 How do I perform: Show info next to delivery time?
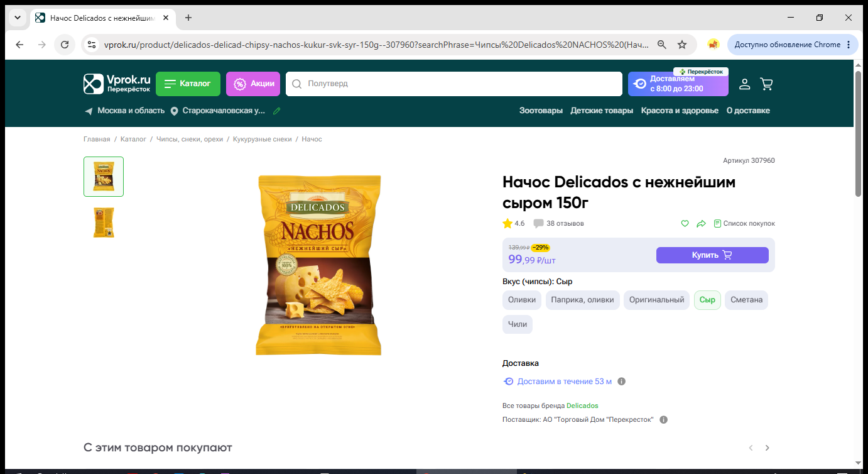point(621,382)
